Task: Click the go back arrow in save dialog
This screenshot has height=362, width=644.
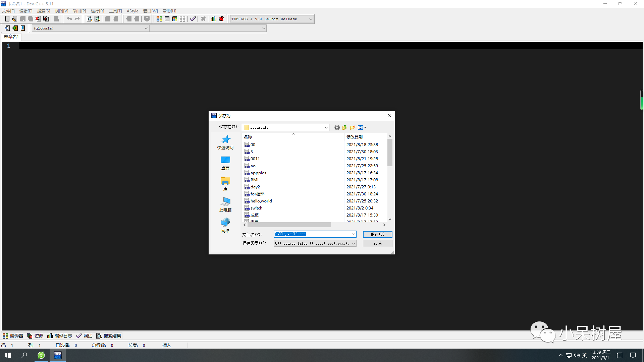Action: point(337,127)
